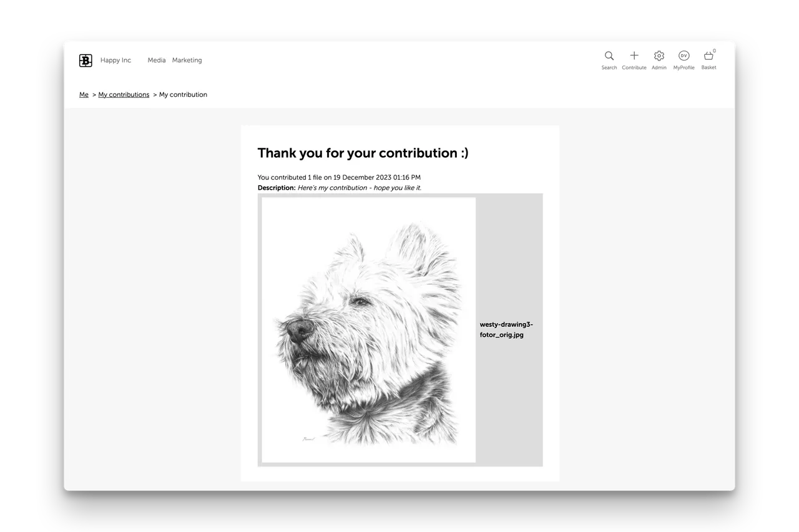Click the Happy Inc logo icon

point(86,60)
